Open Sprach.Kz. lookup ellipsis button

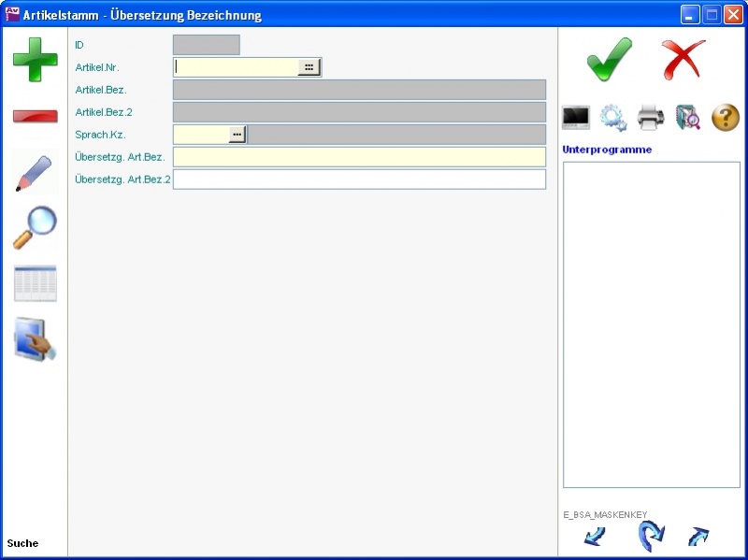click(x=237, y=135)
